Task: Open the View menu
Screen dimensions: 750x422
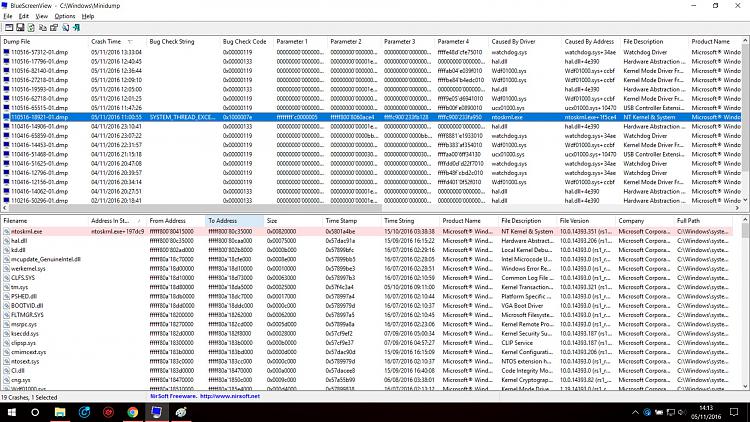Action: 42,16
